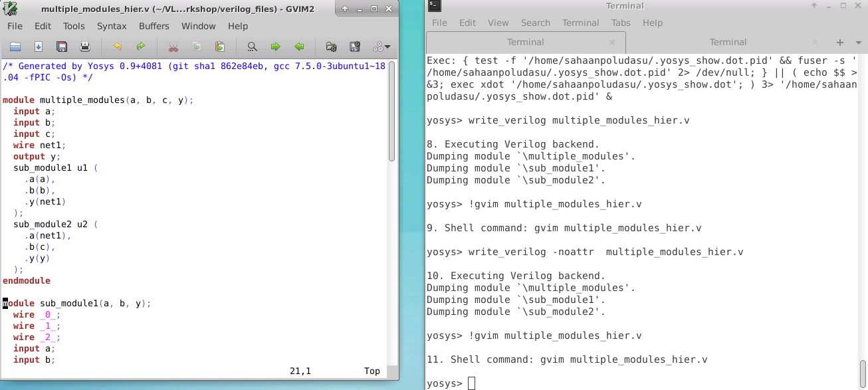Save current session with the floppy-gear icon

(x=354, y=47)
